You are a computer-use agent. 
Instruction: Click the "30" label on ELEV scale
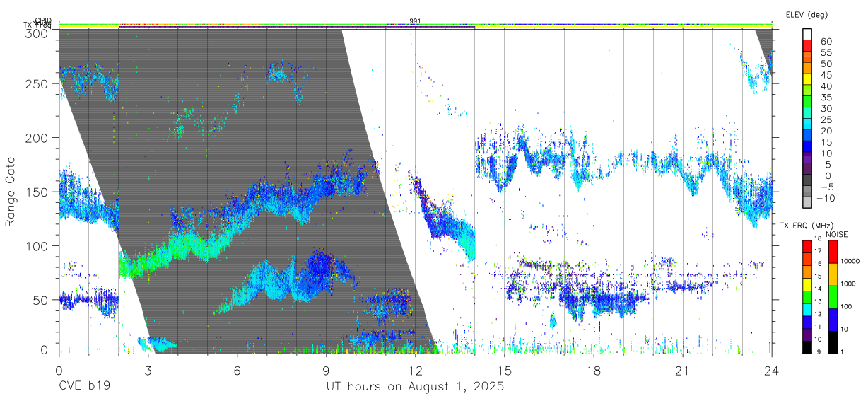click(x=826, y=108)
